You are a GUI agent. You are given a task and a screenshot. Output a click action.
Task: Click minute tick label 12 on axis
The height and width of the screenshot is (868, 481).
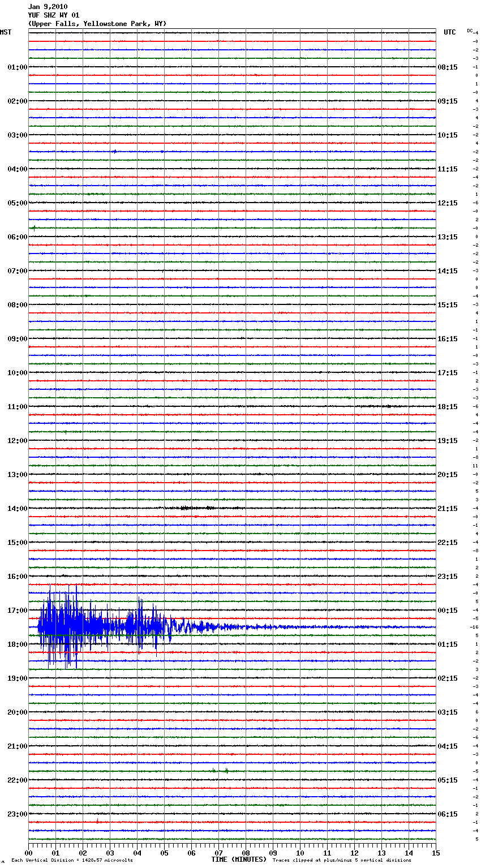tap(354, 853)
